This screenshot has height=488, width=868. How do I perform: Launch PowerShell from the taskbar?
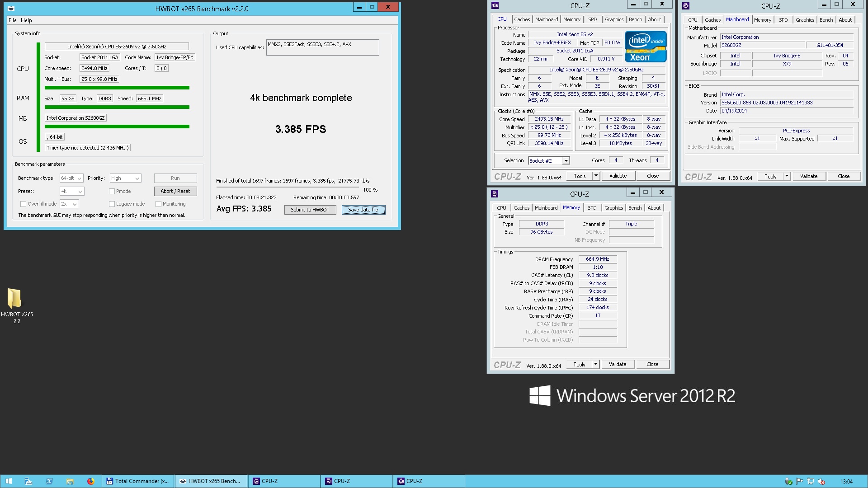tap(49, 481)
